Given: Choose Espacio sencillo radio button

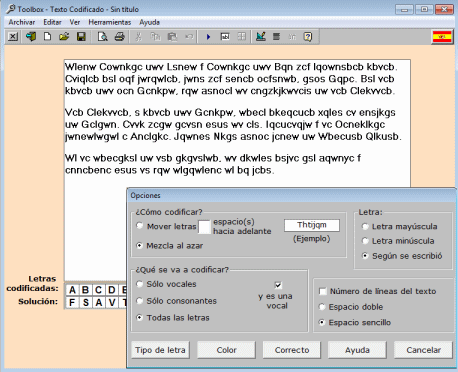Looking at the screenshot, I should [x=322, y=322].
